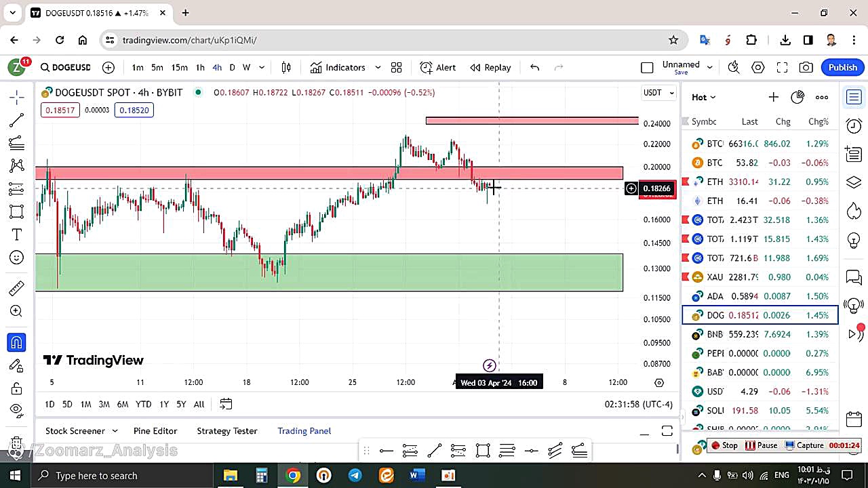Open the patterns drawing tool
This screenshot has height=488, width=868.
[17, 166]
